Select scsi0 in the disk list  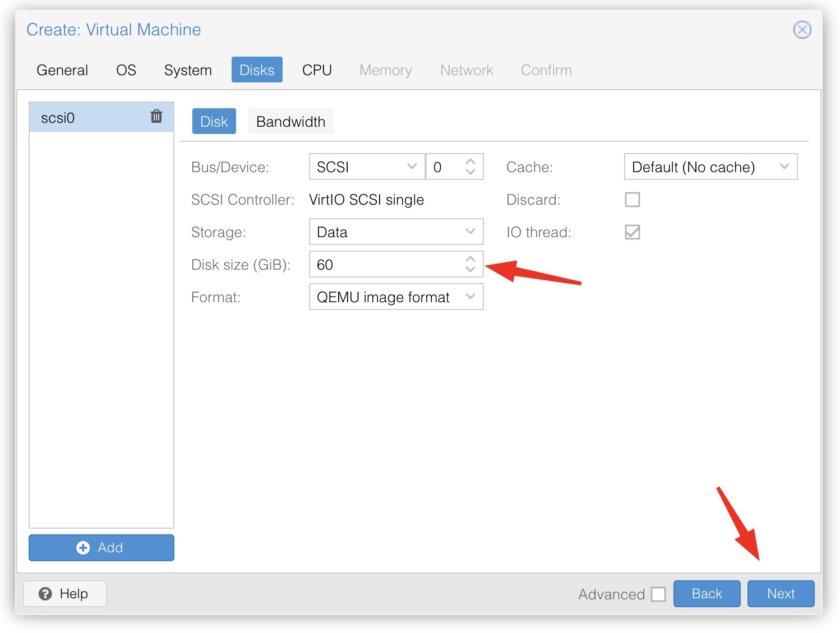tap(84, 118)
